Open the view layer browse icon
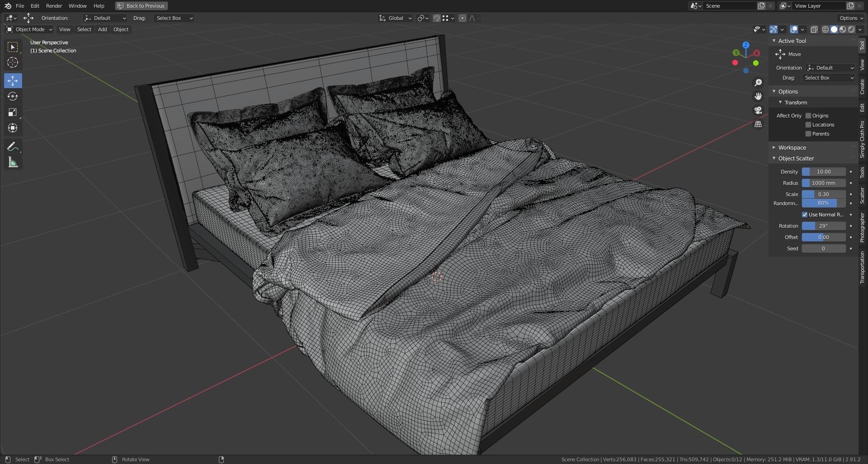 (785, 6)
